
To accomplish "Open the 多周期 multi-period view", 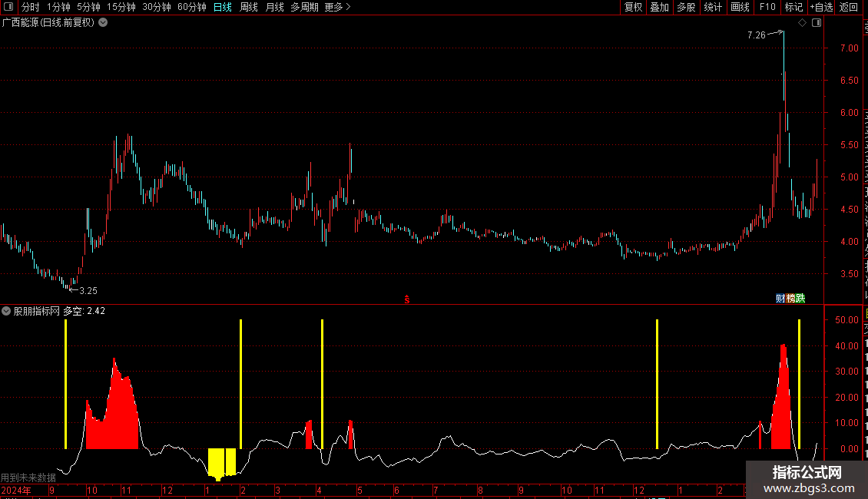I will coord(304,7).
